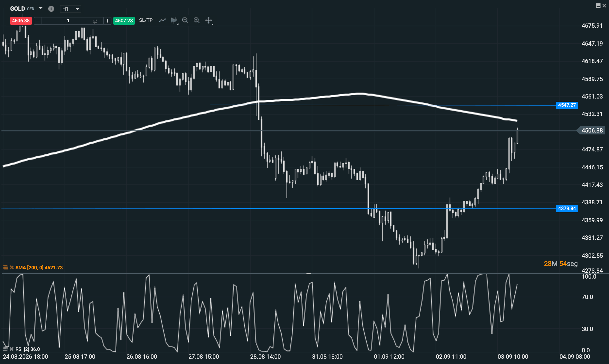Change the candlestick chart type

(174, 20)
